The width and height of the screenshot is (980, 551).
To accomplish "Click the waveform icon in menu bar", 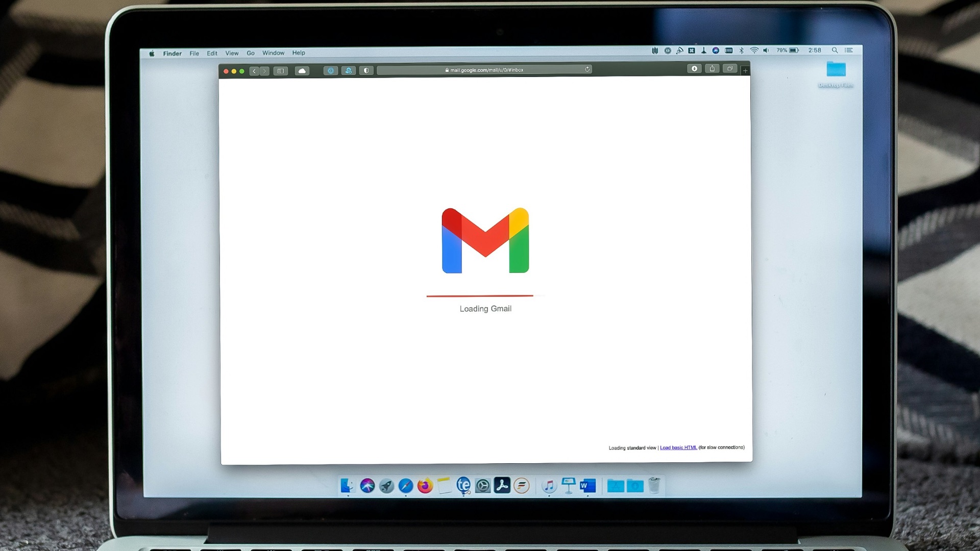I will coord(655,51).
